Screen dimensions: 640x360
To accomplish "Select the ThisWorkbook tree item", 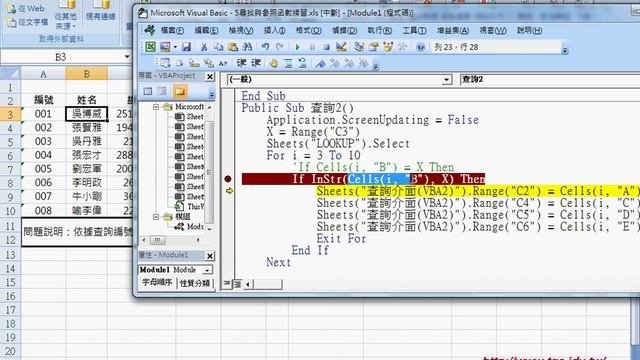I will pyautogui.click(x=190, y=207).
